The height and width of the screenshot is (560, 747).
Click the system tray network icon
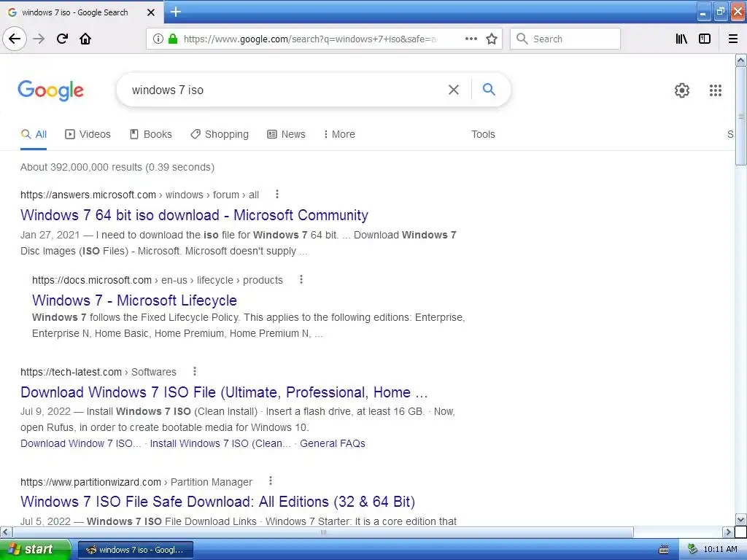692,549
